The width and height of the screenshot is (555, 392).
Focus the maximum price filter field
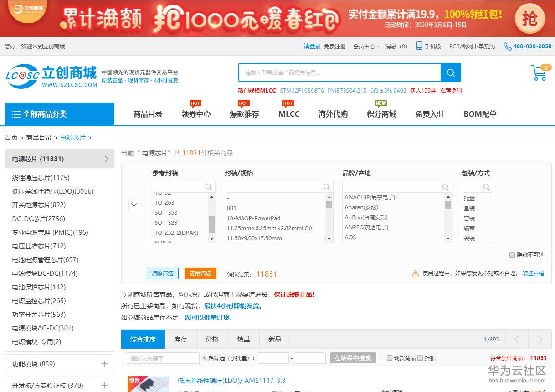pos(310,358)
